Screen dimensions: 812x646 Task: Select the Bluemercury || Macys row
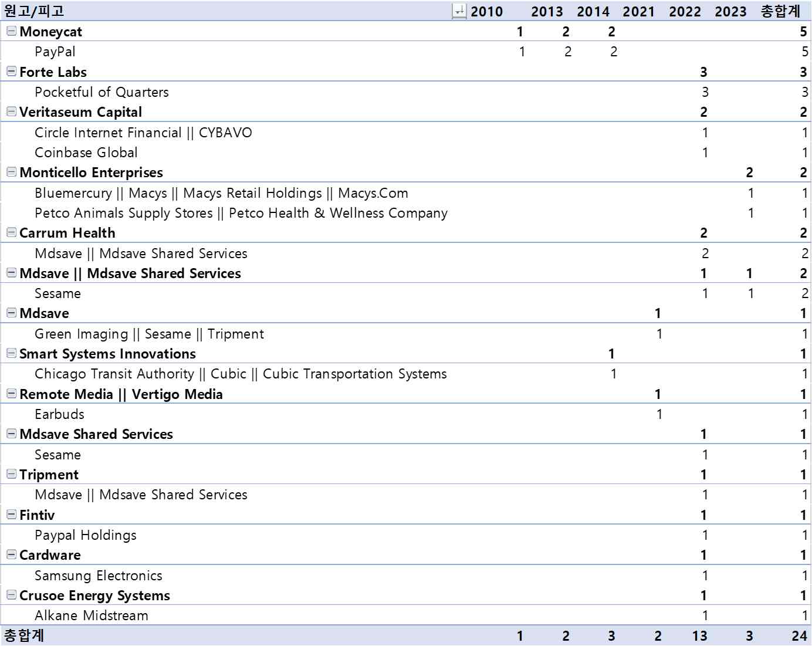tap(221, 193)
